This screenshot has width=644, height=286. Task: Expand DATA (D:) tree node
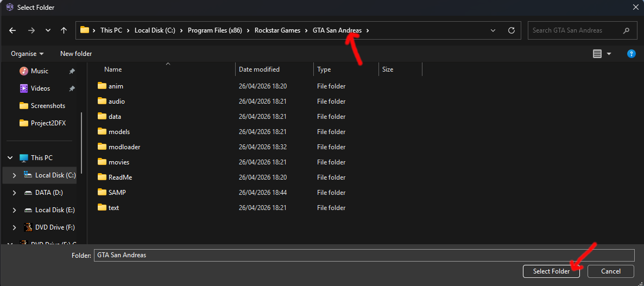tap(14, 193)
